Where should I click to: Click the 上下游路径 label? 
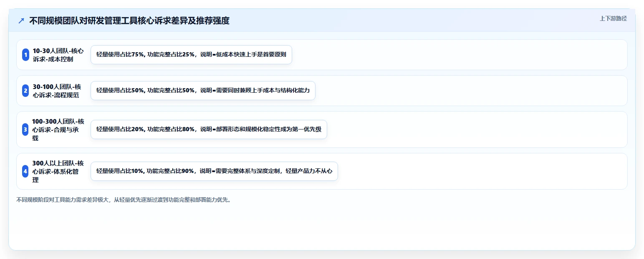point(613,18)
